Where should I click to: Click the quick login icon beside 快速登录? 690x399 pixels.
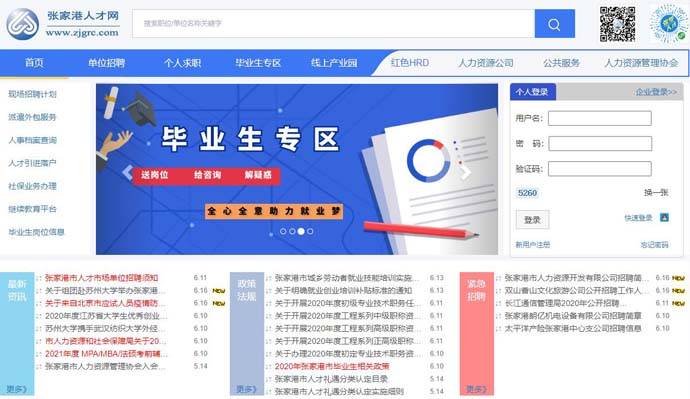coord(664,217)
